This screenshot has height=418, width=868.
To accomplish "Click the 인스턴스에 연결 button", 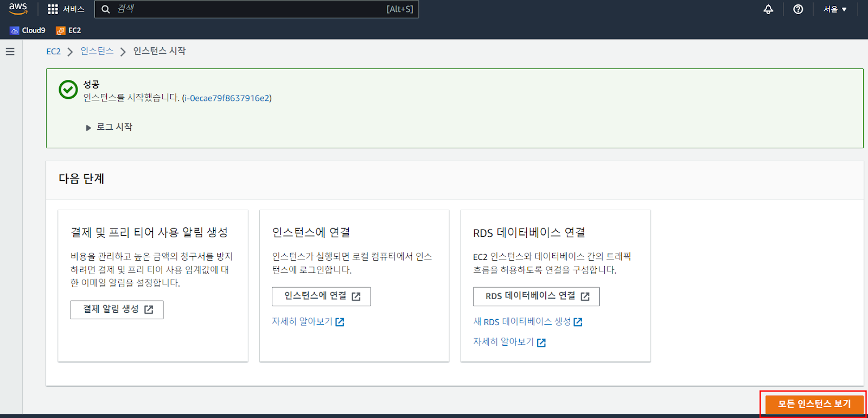I will (321, 296).
